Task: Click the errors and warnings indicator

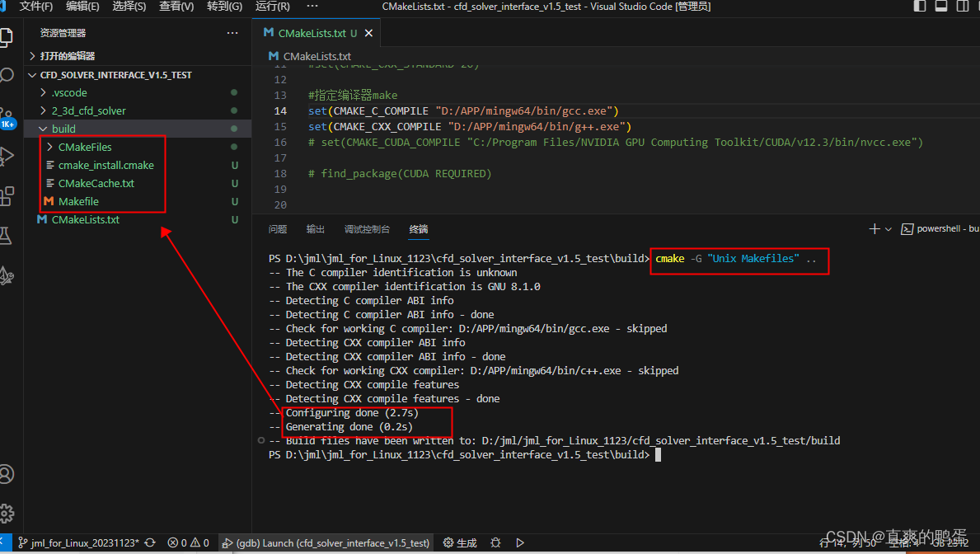Action: click(188, 543)
